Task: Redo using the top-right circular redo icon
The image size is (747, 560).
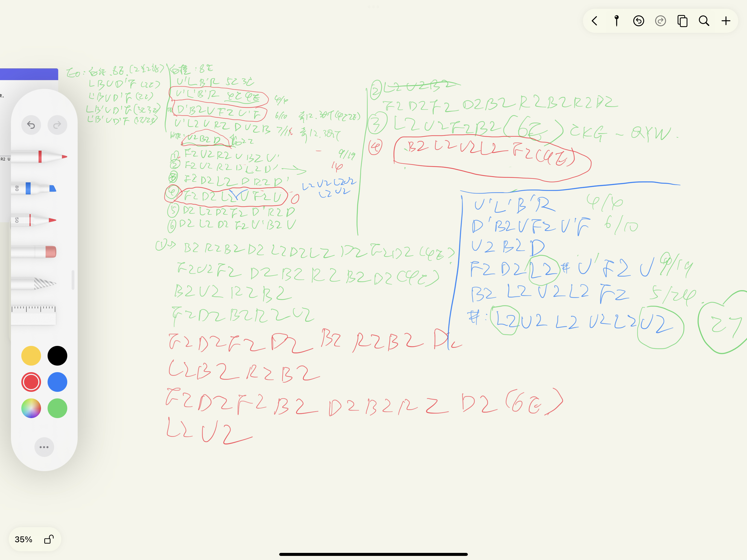Action: point(661,21)
